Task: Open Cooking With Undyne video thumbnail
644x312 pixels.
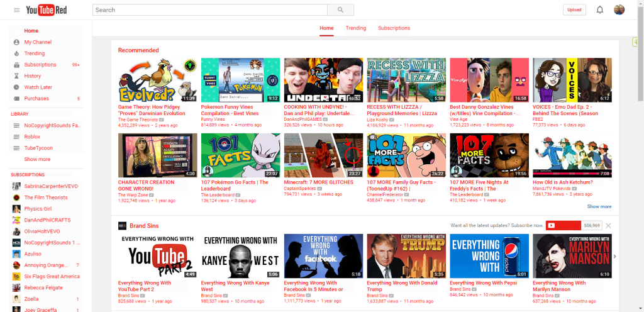Action: pos(324,80)
